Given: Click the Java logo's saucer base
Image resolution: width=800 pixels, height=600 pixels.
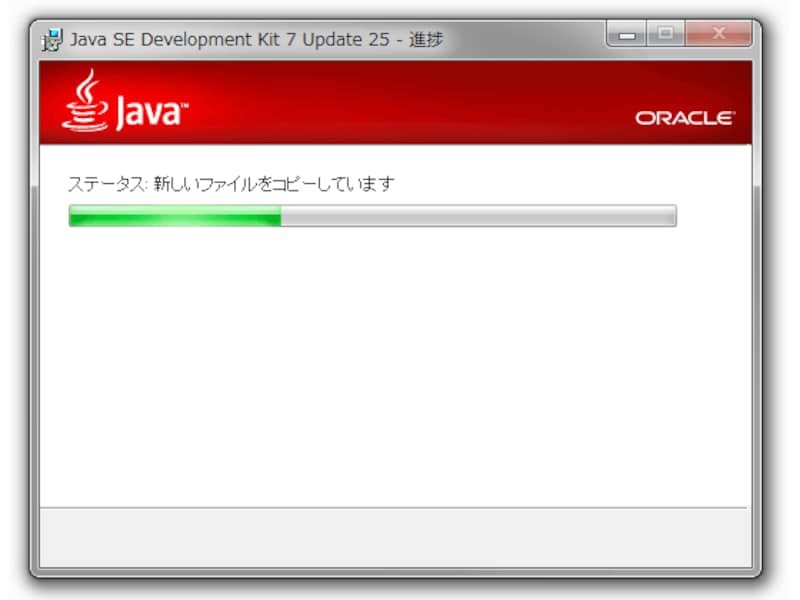Looking at the screenshot, I should coord(88,128).
